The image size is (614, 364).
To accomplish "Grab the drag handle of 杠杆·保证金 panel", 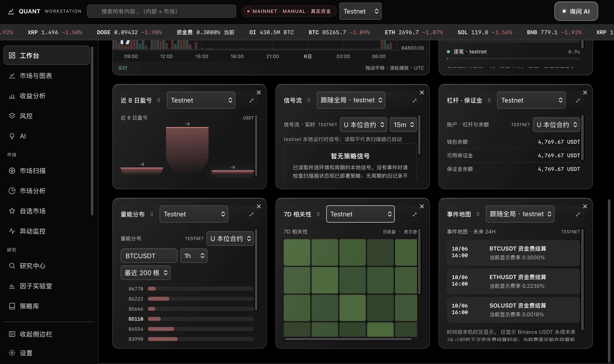I will point(489,100).
